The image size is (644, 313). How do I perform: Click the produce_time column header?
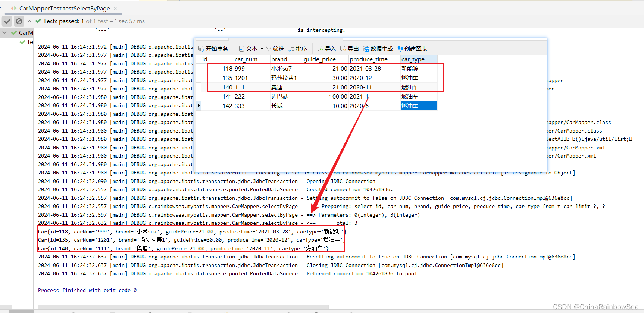tap(375, 59)
